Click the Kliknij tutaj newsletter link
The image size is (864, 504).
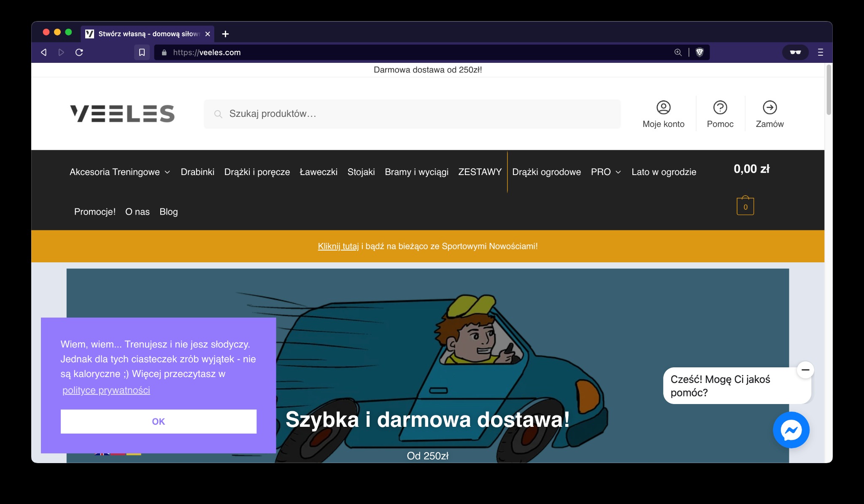point(337,246)
